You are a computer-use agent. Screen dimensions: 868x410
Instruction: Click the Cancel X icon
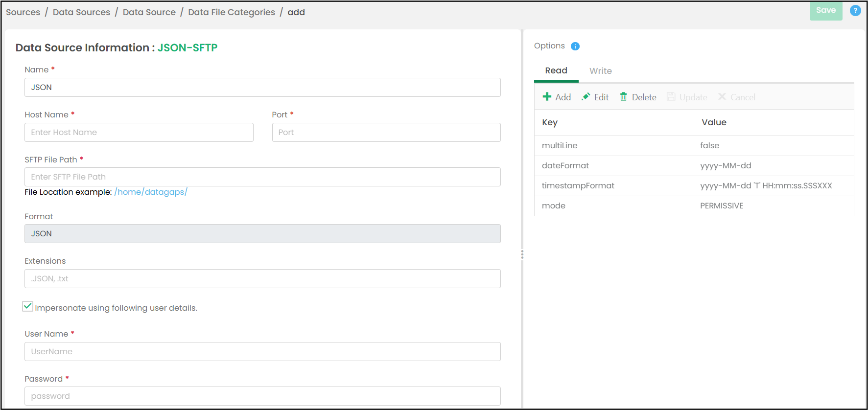(722, 97)
